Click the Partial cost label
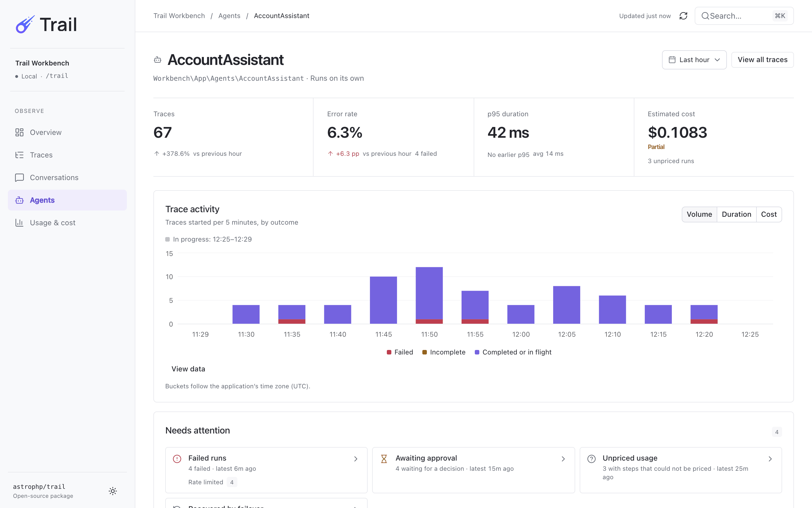Image resolution: width=812 pixels, height=508 pixels. [656, 147]
